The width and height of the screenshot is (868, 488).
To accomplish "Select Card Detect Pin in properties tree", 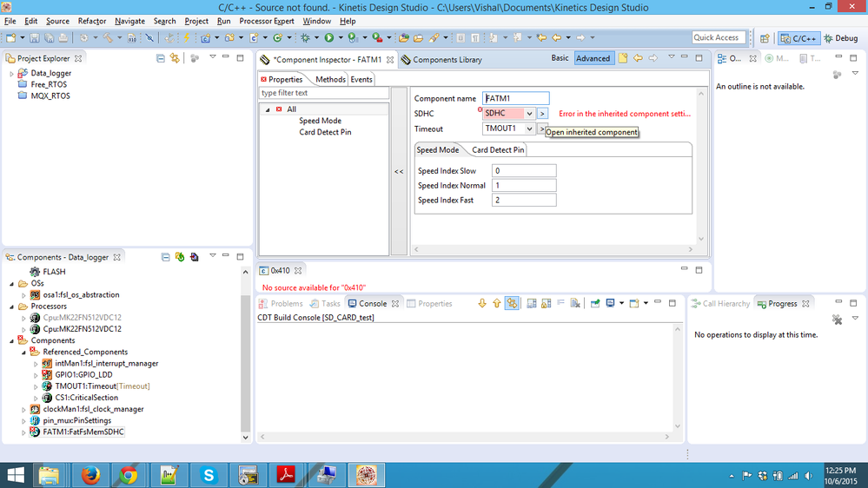I will coord(325,132).
